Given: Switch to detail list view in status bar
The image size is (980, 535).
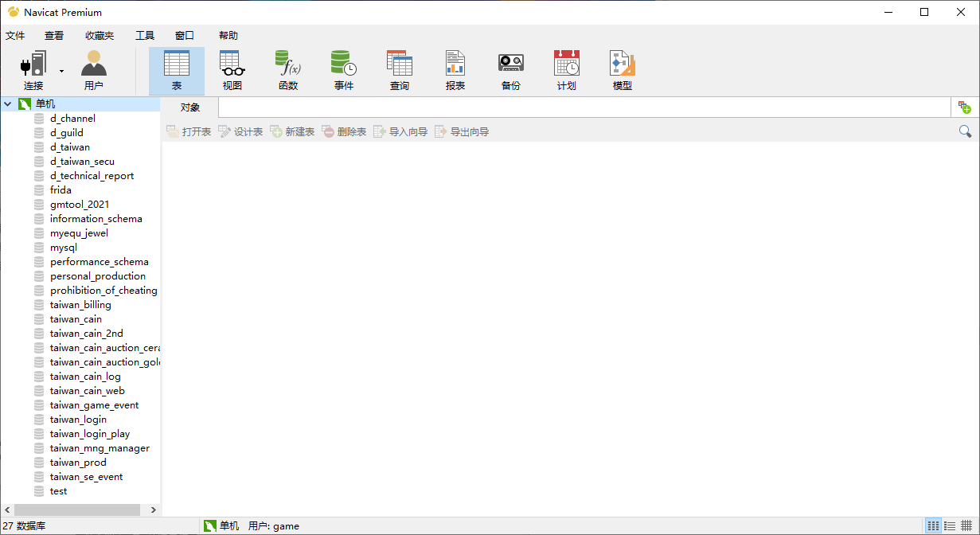Looking at the screenshot, I should click(x=950, y=526).
